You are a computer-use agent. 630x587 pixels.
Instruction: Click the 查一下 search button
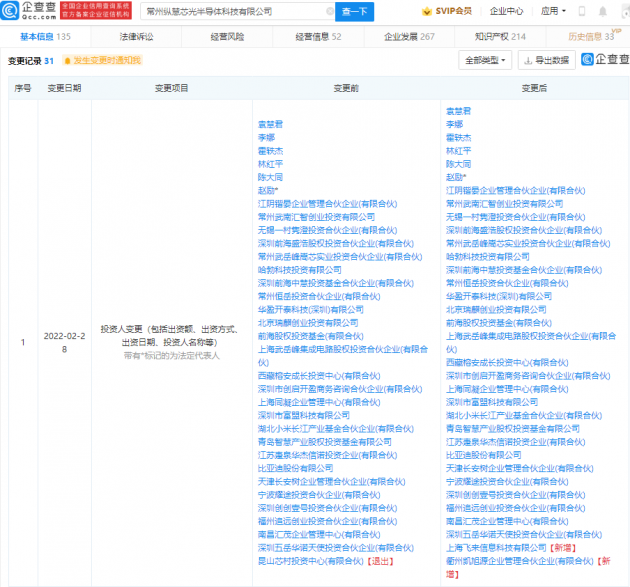coord(354,12)
